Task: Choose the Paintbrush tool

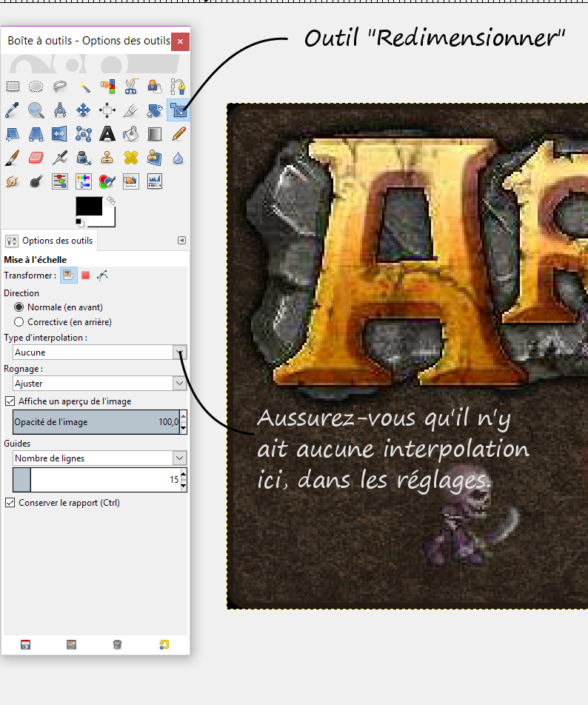Action: (x=13, y=158)
